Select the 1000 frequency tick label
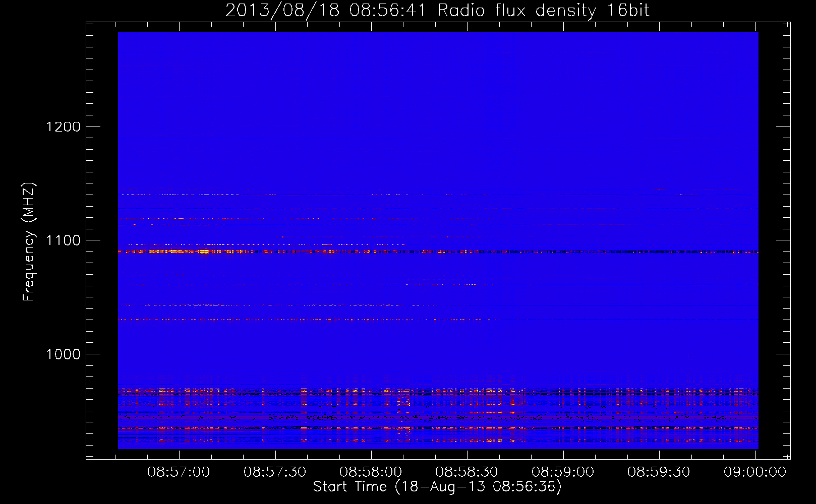The width and height of the screenshot is (816, 504). [x=64, y=354]
